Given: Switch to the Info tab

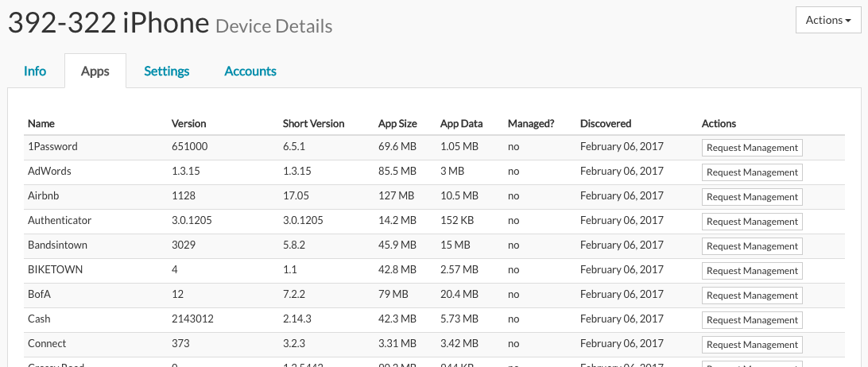Looking at the screenshot, I should pyautogui.click(x=35, y=71).
